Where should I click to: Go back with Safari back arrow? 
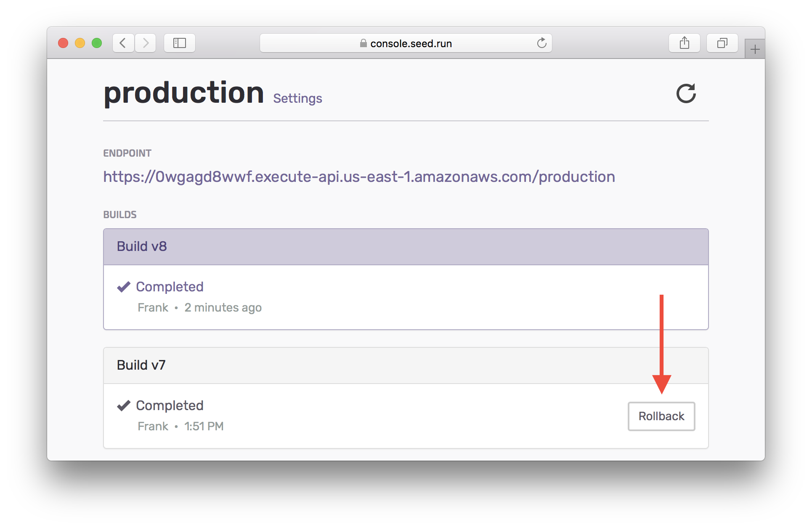pos(123,43)
